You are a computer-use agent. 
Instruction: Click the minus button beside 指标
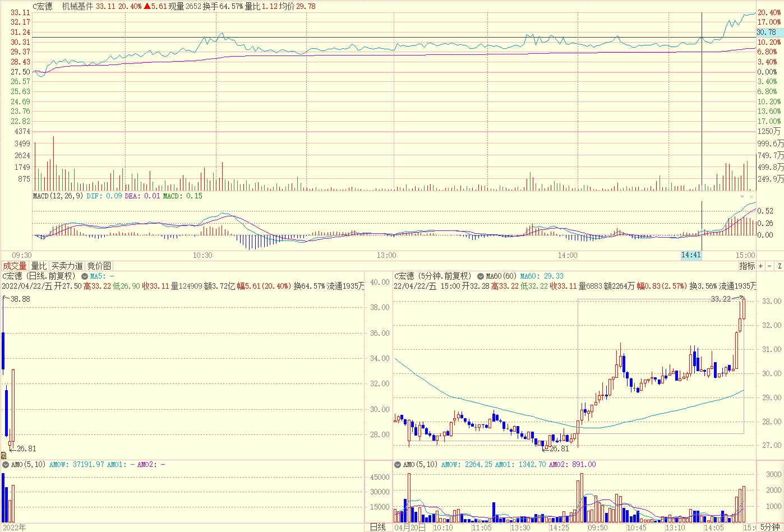(x=769, y=266)
